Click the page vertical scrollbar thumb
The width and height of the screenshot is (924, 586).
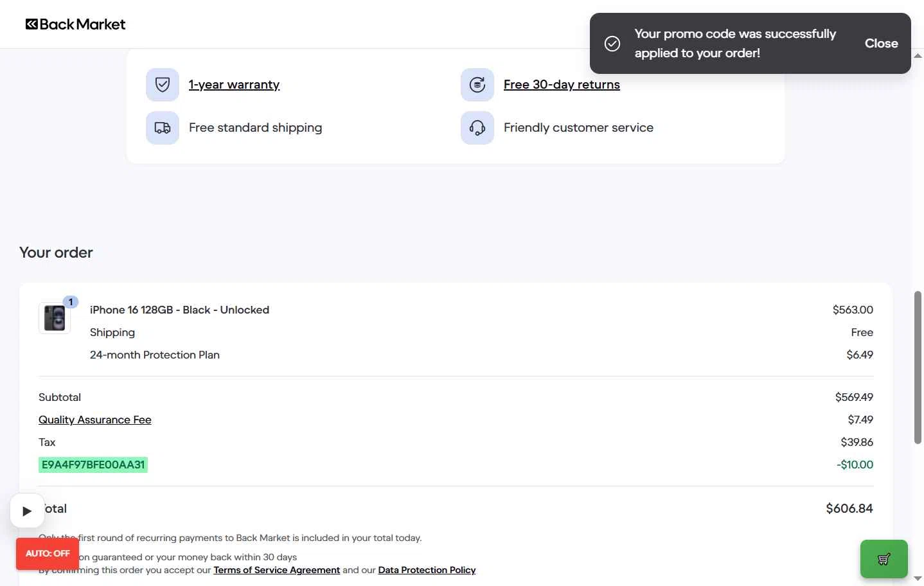(x=918, y=368)
